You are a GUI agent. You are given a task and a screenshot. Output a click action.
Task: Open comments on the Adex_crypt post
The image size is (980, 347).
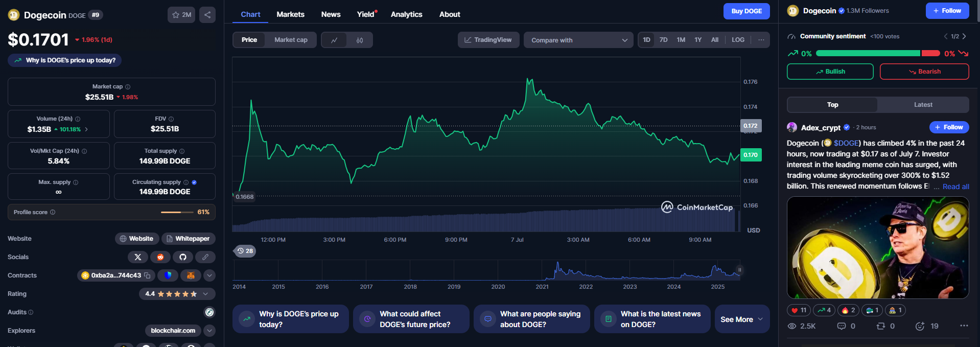846,326
